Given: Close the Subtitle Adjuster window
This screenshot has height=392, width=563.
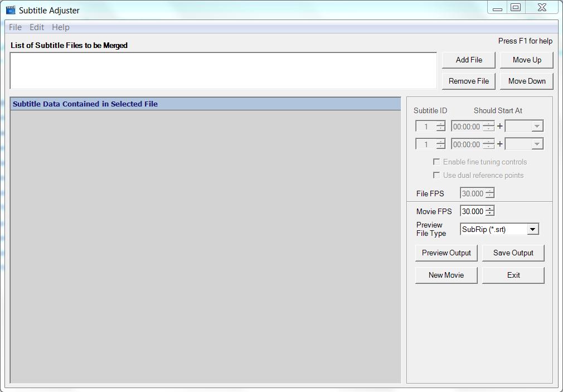Looking at the screenshot, I should coord(542,8).
